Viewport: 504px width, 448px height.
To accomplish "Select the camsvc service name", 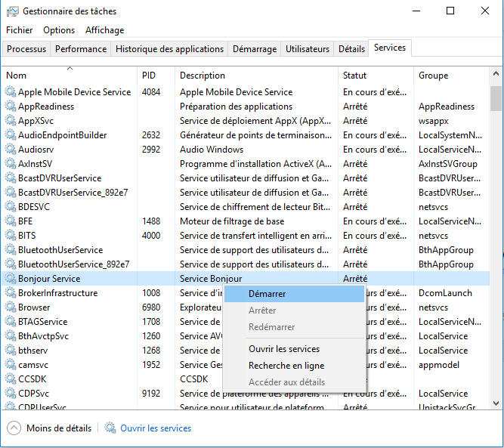I will [x=33, y=365].
